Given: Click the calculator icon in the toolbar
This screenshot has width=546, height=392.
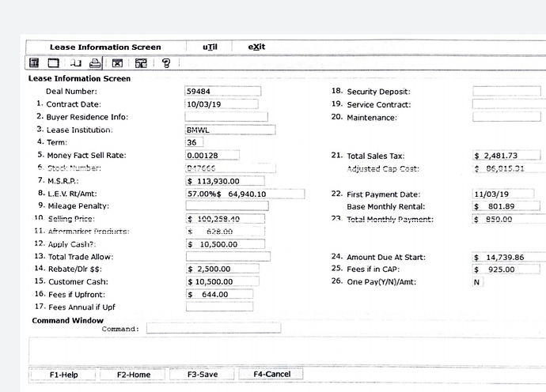Looking at the screenshot, I should coord(35,63).
